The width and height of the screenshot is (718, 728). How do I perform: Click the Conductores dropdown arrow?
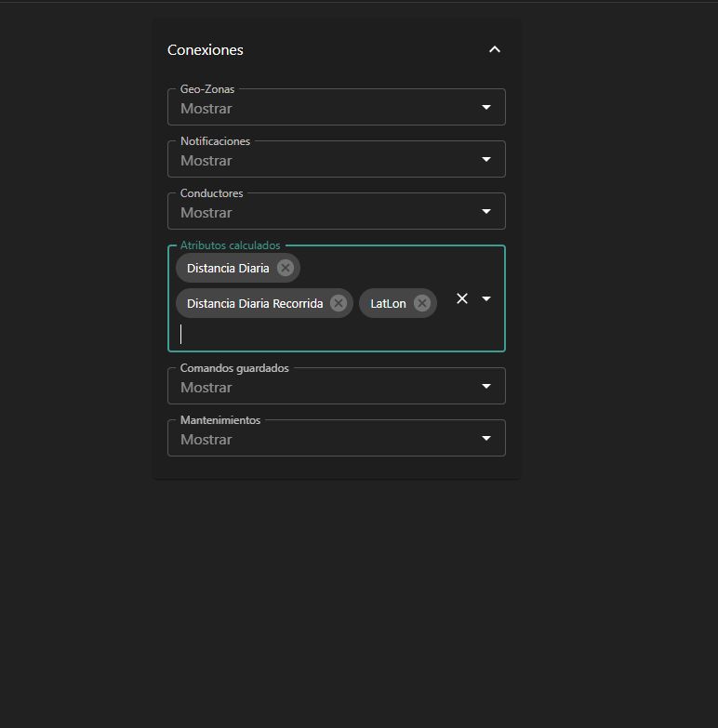pos(486,212)
